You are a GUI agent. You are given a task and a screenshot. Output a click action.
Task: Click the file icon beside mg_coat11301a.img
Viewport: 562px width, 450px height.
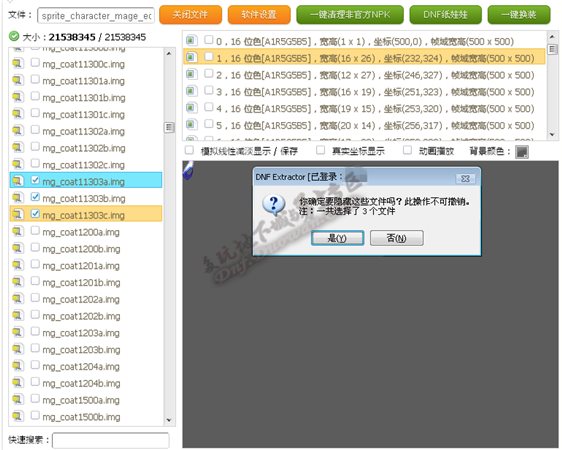[18, 81]
